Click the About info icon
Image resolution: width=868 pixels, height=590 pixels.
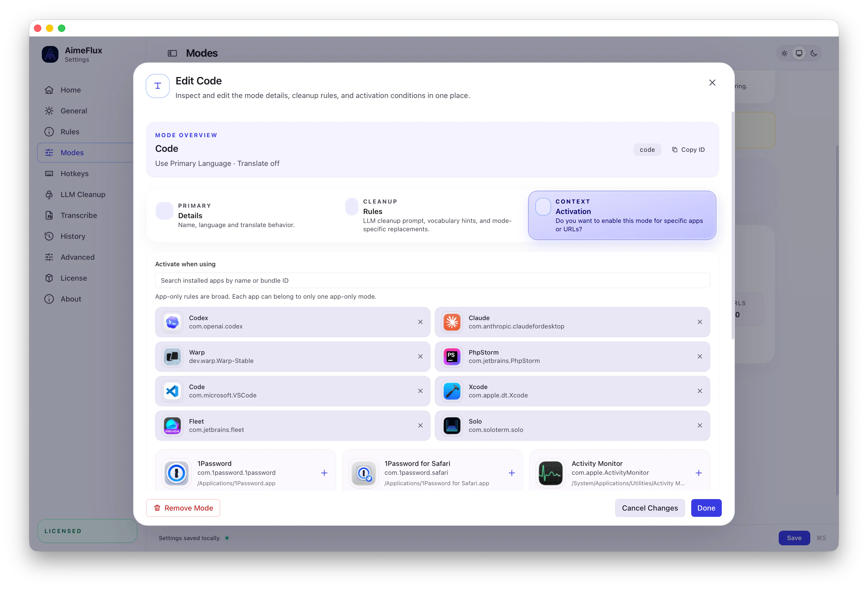[49, 299]
